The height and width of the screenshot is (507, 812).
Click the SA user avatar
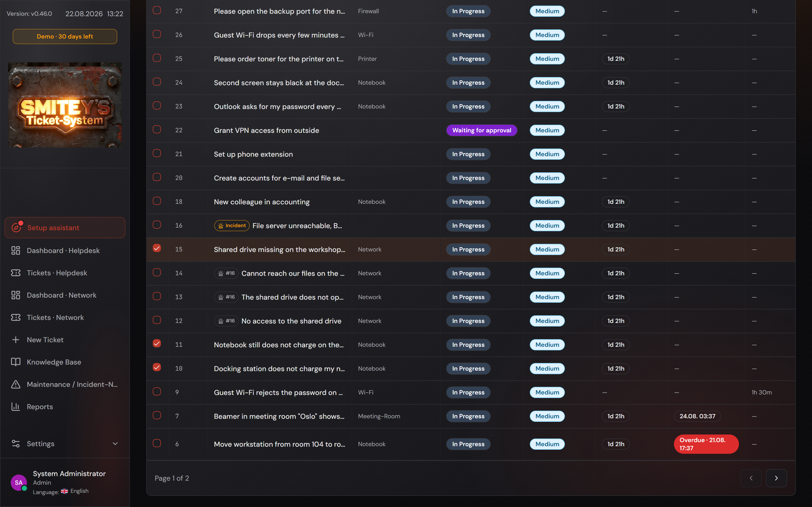[x=19, y=482]
